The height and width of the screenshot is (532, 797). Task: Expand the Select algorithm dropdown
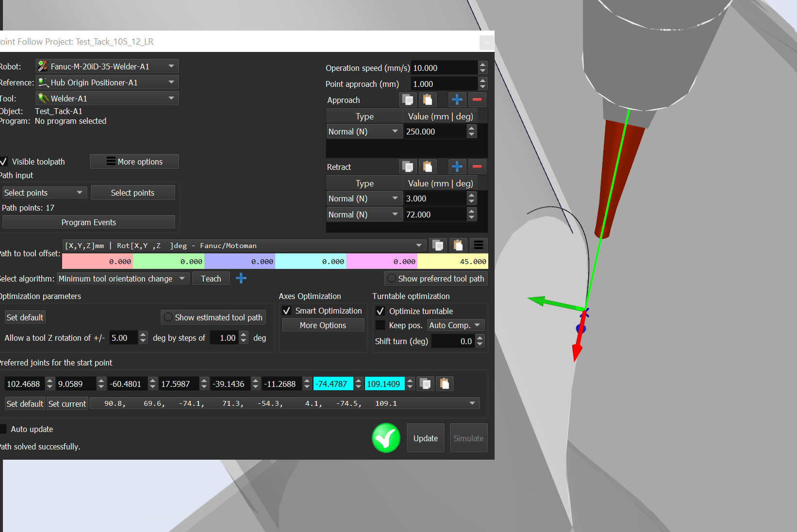123,279
